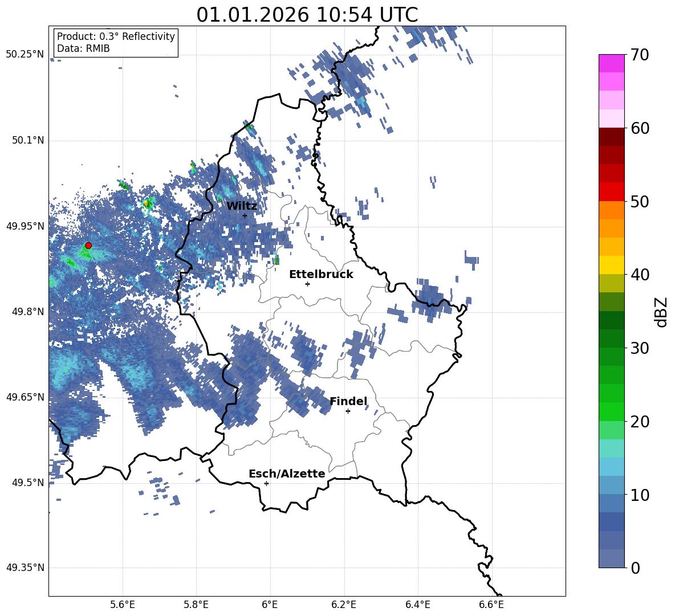Click the 70 tick on colorbar
This screenshot has width=675, height=616.
(640, 55)
